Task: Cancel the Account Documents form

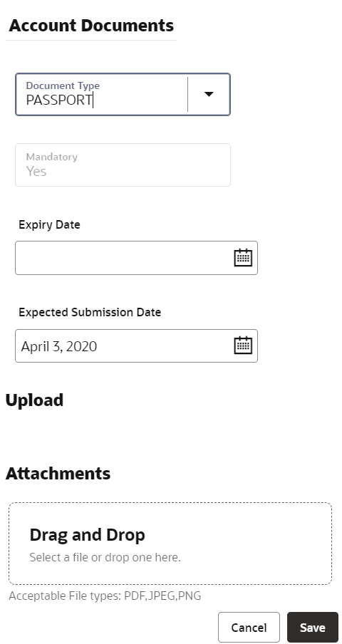Action: pos(249,627)
